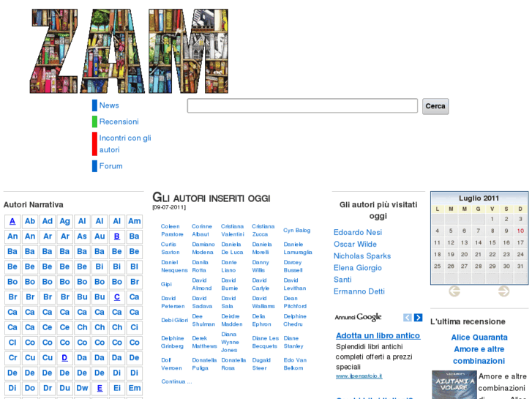Open author Diana Wynne Jones
Viewport: 532px width, 399px height.
pyautogui.click(x=230, y=342)
